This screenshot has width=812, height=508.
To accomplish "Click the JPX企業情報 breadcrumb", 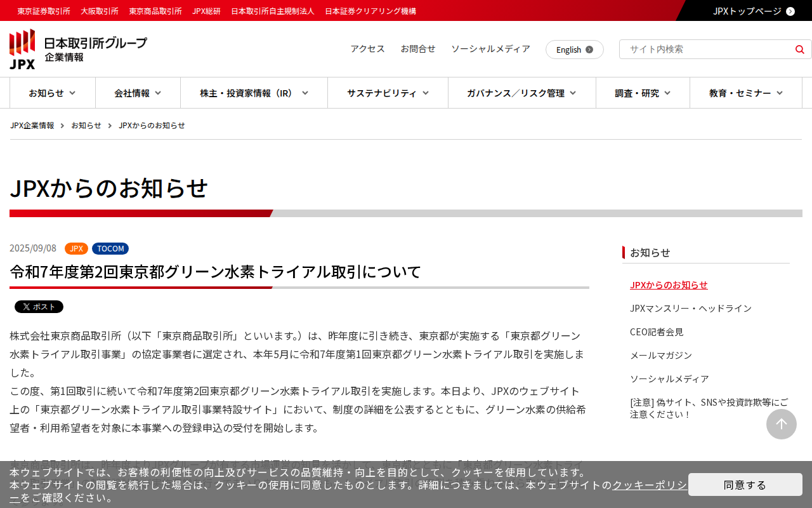I will (32, 125).
